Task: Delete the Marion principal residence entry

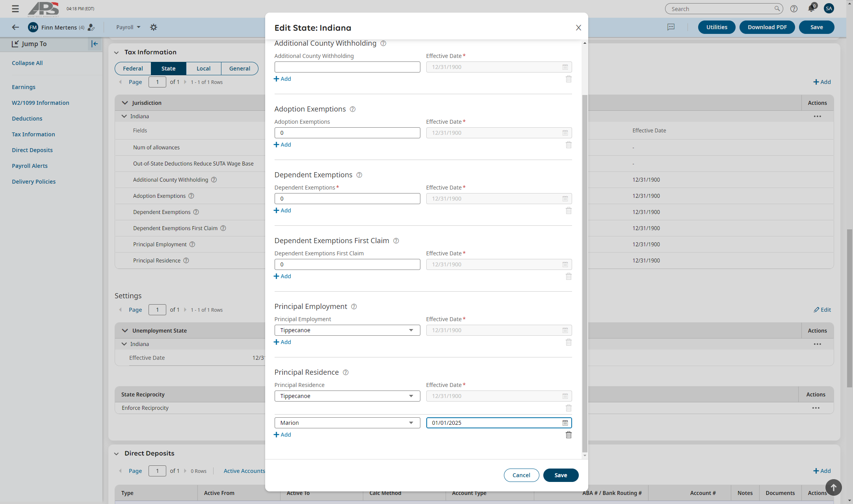Action: point(569,435)
